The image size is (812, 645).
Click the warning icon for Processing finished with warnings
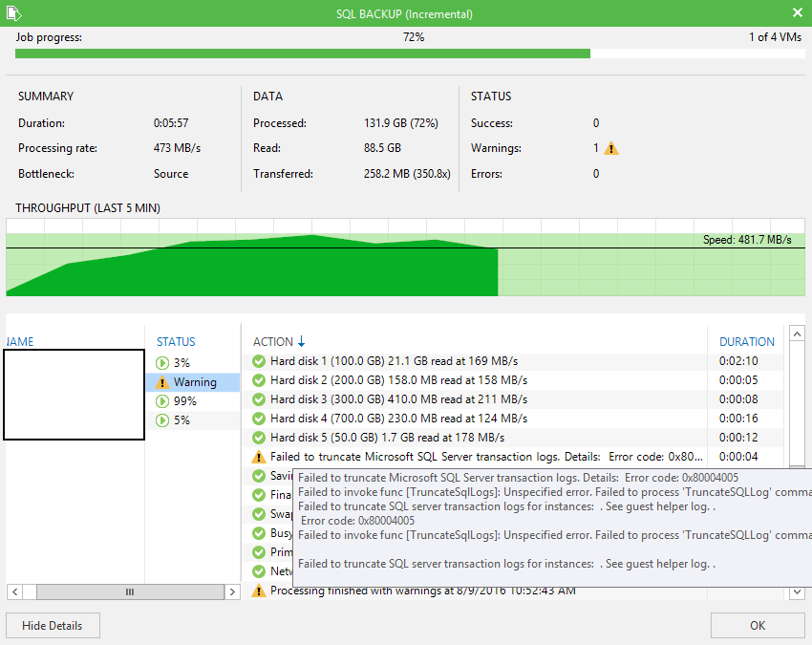259,591
